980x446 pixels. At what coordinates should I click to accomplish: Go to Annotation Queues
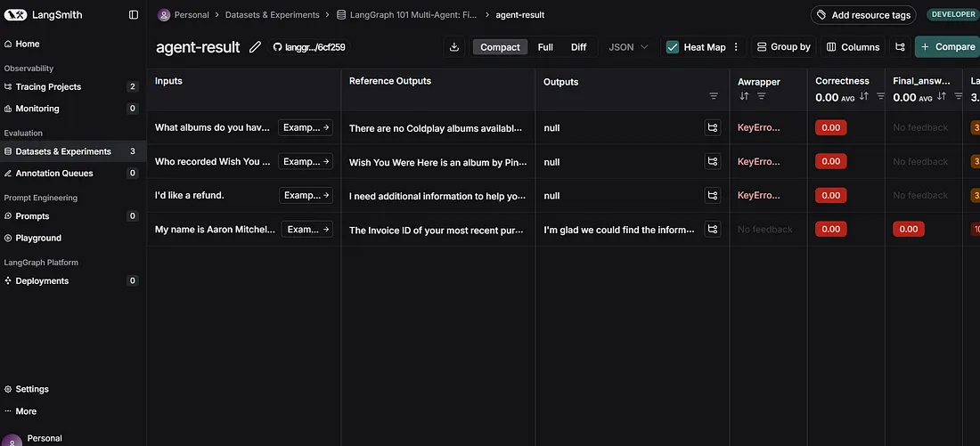pos(53,174)
